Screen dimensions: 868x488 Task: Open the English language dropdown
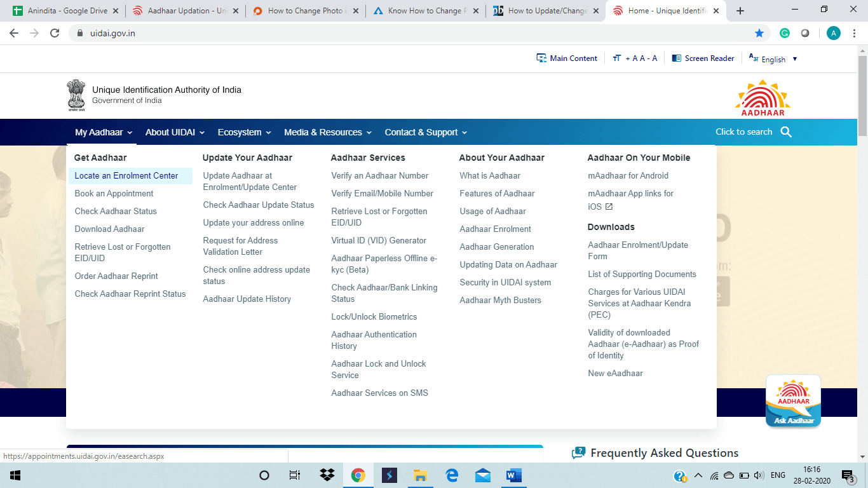coord(773,59)
